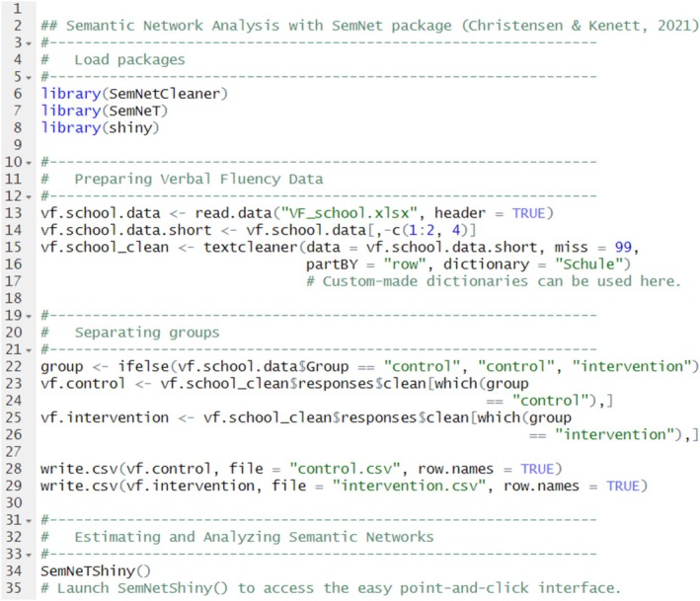Collapse the fold arrow at line 31

coord(29,521)
